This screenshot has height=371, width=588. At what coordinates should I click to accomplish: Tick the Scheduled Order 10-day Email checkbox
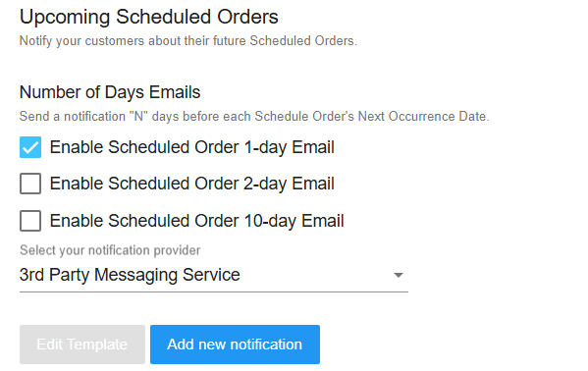point(30,221)
